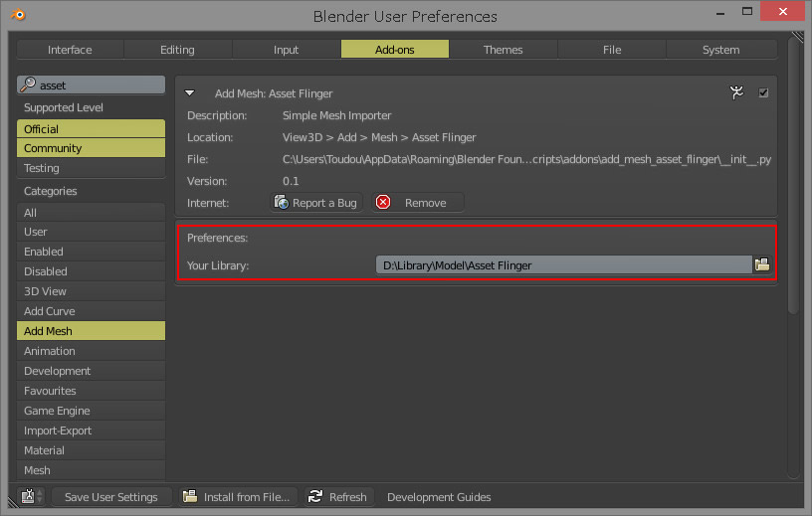Image resolution: width=812 pixels, height=516 pixels.
Task: Click Save User Settings
Action: [x=110, y=497]
